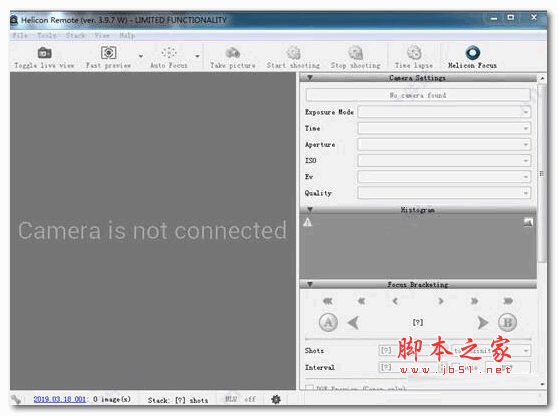Move focus back one small step
This screenshot has width=558, height=416.
pyautogui.click(x=395, y=301)
